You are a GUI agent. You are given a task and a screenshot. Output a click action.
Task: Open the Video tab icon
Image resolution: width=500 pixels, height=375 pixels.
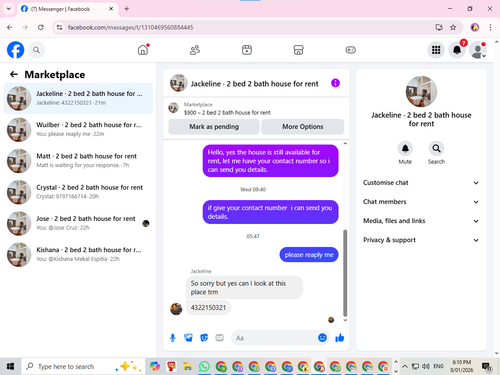click(247, 50)
